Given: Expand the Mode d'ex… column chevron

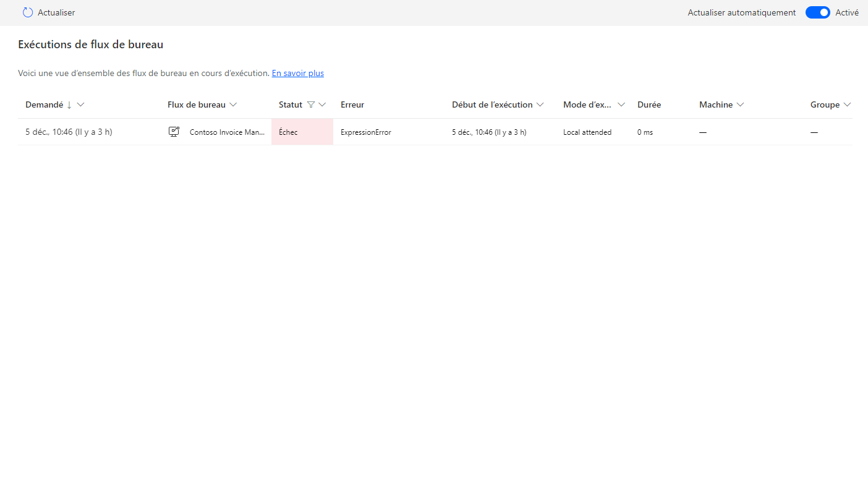Looking at the screenshot, I should tap(621, 105).
